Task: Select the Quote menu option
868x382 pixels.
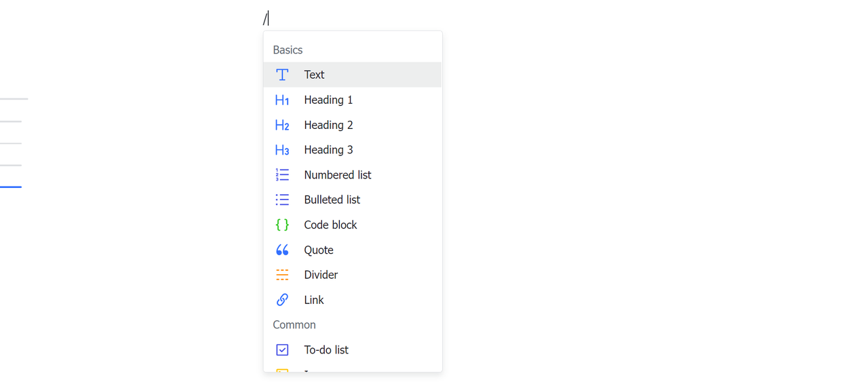Action: click(319, 250)
